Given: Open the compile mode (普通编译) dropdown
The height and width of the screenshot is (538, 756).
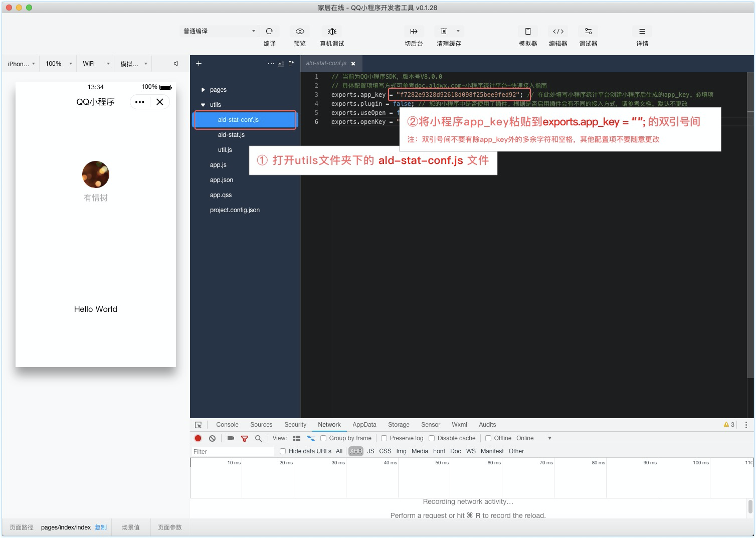Looking at the screenshot, I should (x=219, y=31).
